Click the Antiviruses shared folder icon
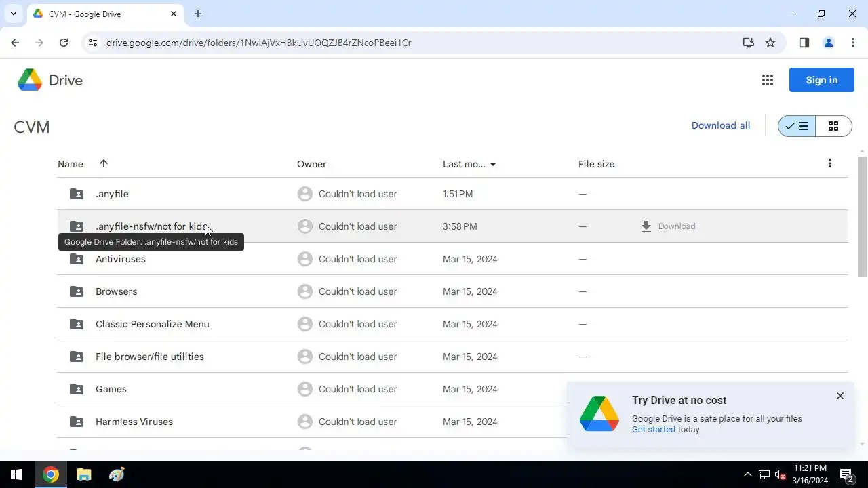Image resolution: width=868 pixels, height=488 pixels. point(77,259)
